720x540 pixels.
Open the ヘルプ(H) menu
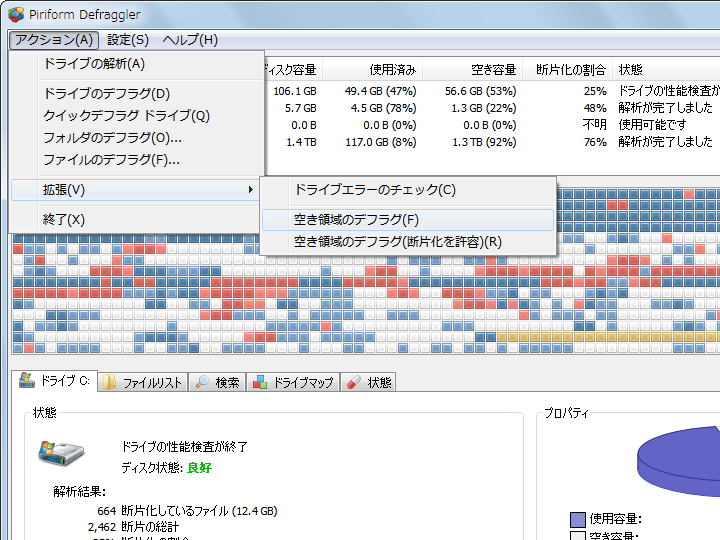[190, 40]
